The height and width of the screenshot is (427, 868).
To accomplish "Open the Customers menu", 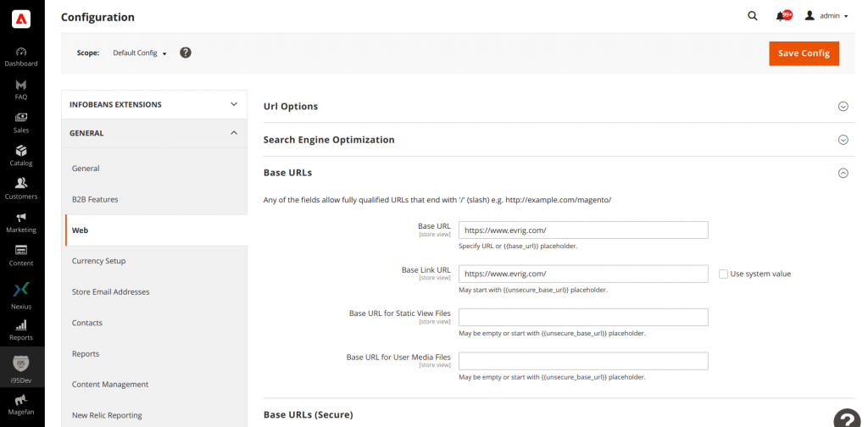I will pyautogui.click(x=21, y=190).
